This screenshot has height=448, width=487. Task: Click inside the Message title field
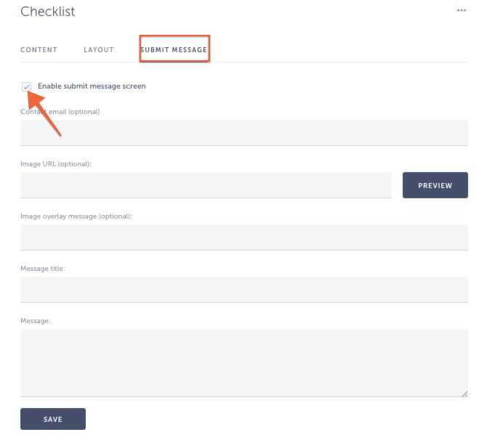coord(244,290)
